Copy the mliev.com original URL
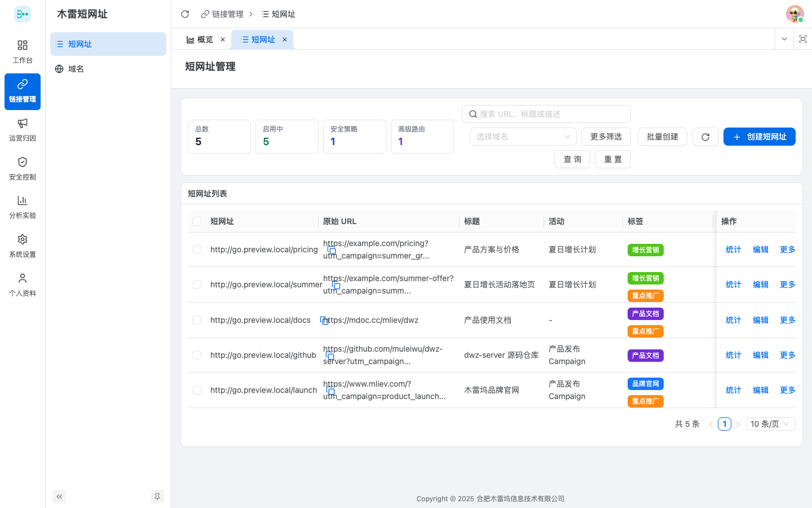The width and height of the screenshot is (812, 508). click(330, 391)
